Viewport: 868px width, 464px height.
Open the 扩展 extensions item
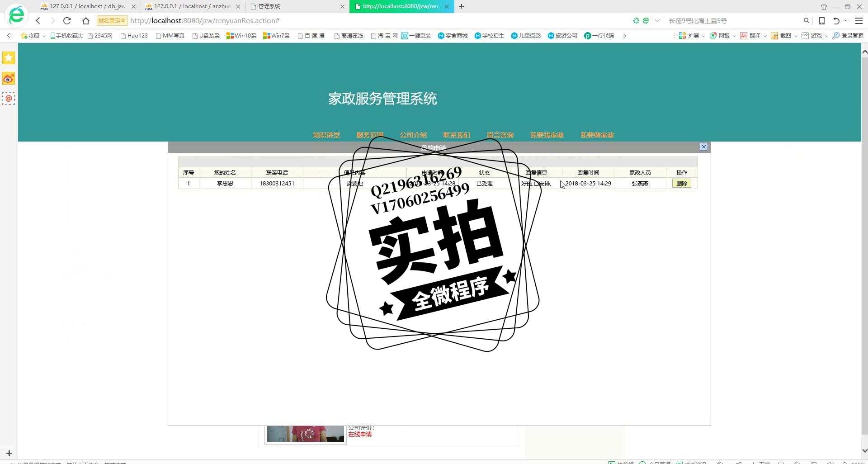coord(689,35)
